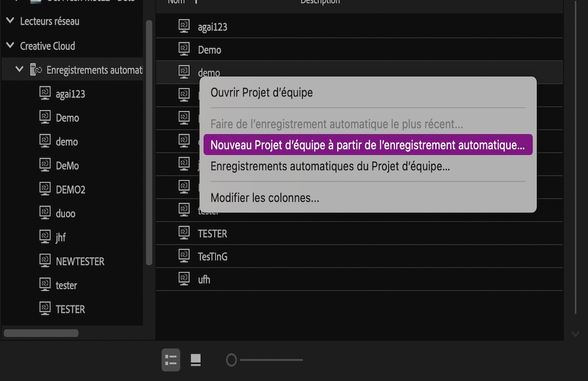Click the sync icon next to Enregistrements automatiques
The width and height of the screenshot is (588, 381).
pos(35,69)
